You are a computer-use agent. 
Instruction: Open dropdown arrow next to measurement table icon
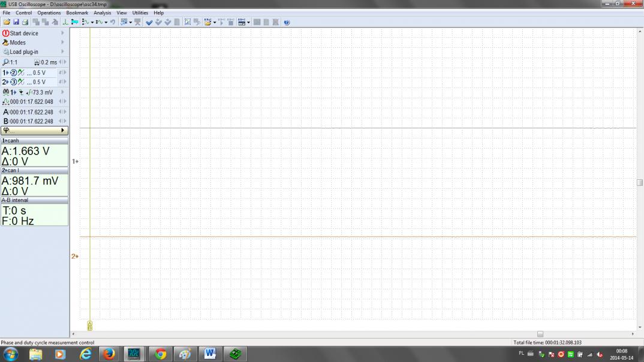click(248, 22)
